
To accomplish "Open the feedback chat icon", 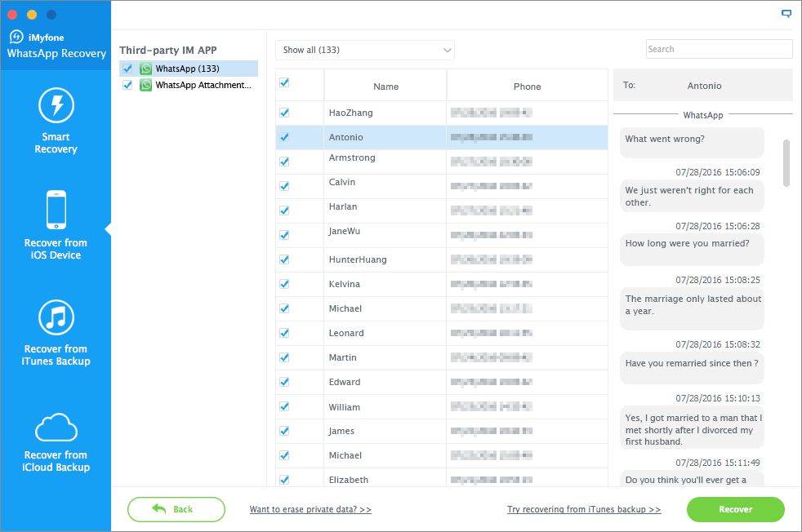I will pyautogui.click(x=786, y=14).
